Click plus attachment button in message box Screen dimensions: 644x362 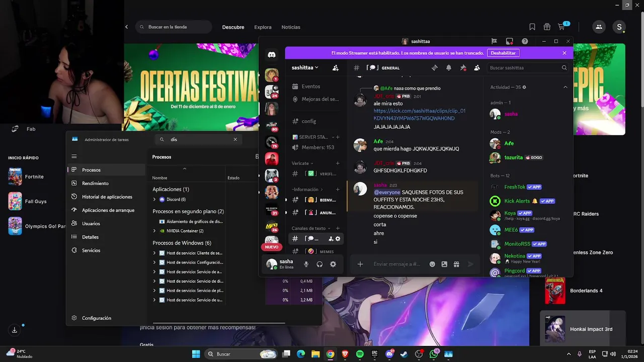tap(360, 264)
